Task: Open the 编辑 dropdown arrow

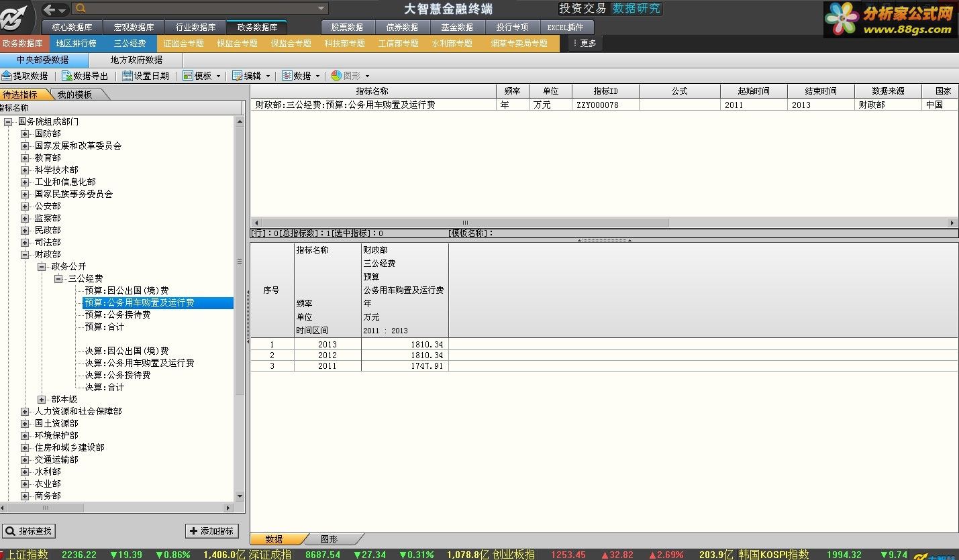Action: click(268, 76)
